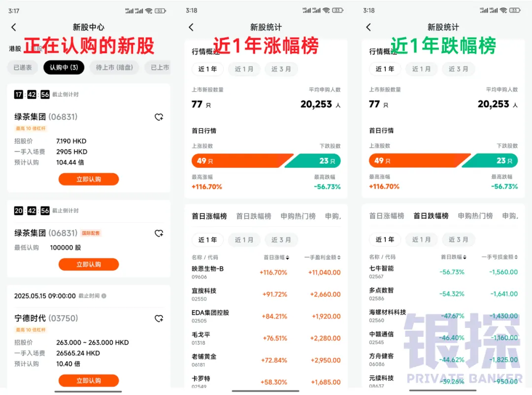Open 方舟健客 06086 row
The width and height of the screenshot is (532, 395).
pos(443,360)
